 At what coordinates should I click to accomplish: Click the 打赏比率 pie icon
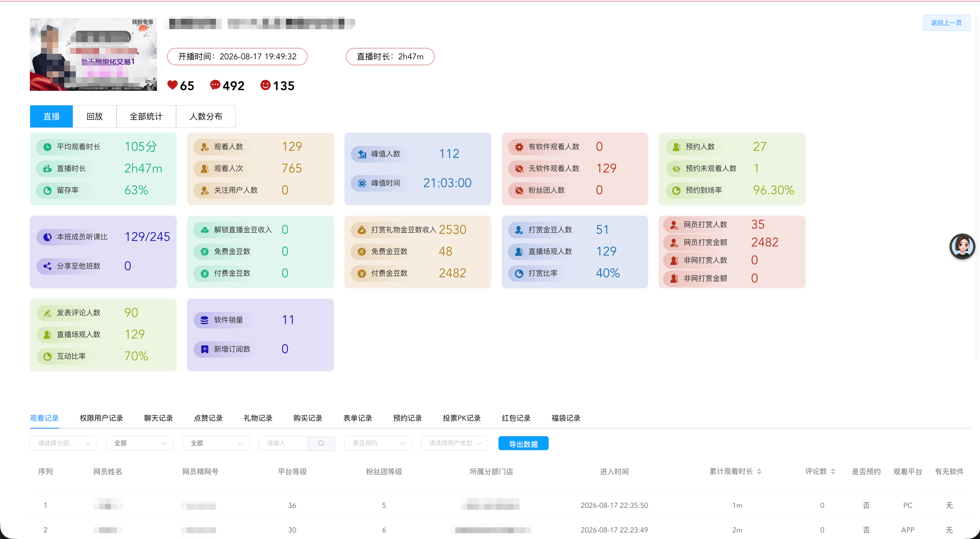(519, 273)
